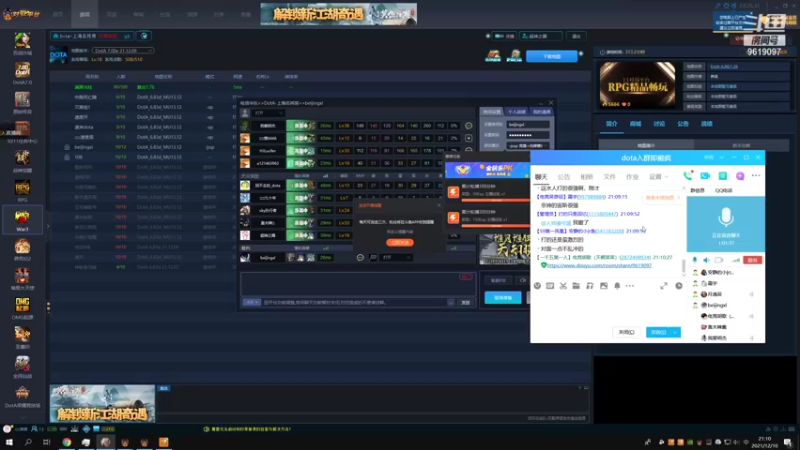Open DotA7.0 in the platform left sidebar
Viewport: 800px width, 450px height.
coord(22,73)
